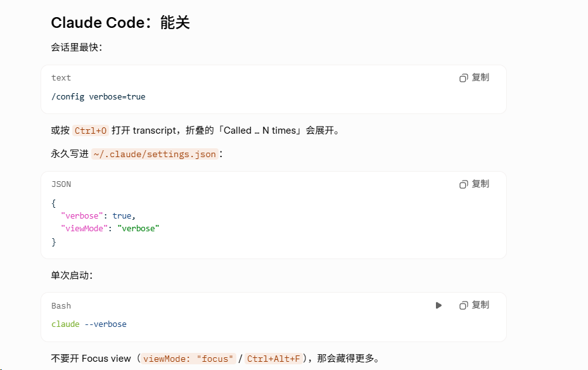Click the Claude Code：能关 heading

click(x=120, y=23)
